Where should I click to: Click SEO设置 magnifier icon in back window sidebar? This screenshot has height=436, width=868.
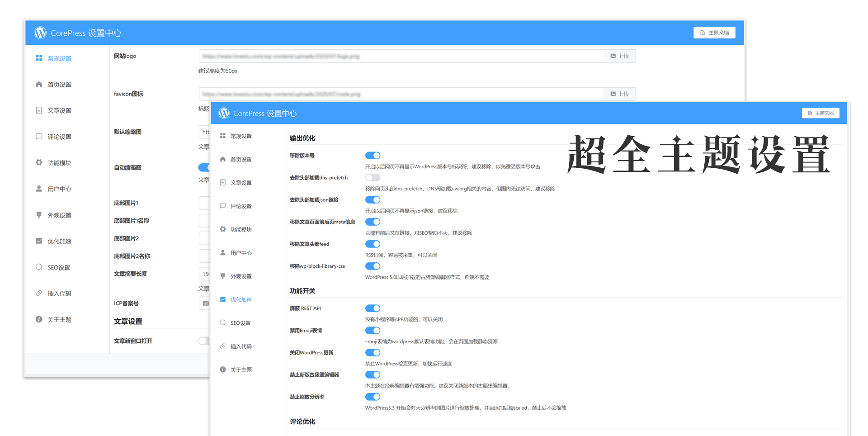[39, 267]
